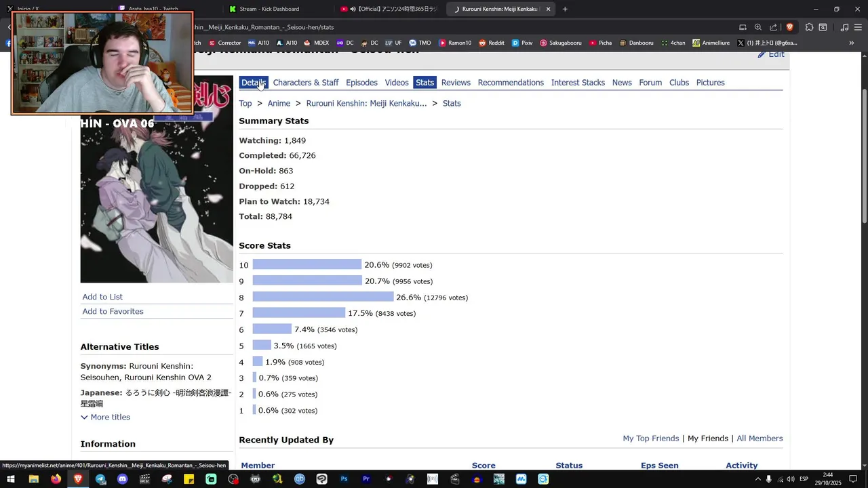Open the News tab

tap(622, 83)
